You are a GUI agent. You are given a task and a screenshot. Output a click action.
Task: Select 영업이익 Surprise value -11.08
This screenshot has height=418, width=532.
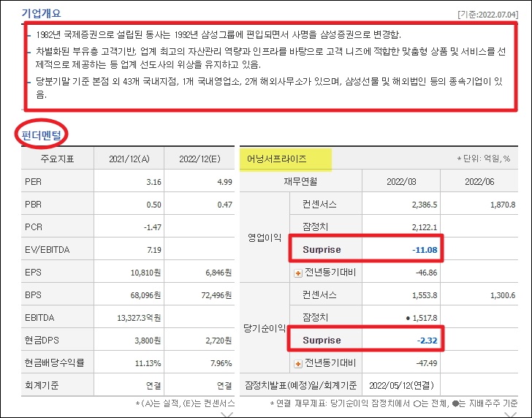coord(425,250)
